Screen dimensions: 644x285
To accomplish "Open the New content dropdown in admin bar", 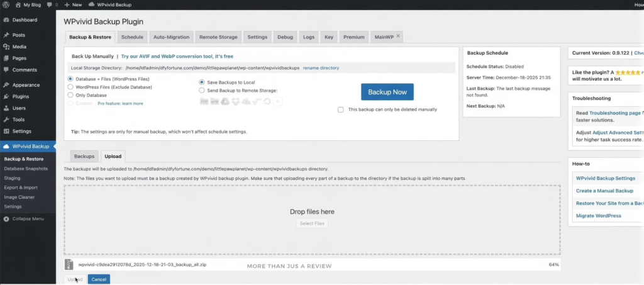I will pos(72,4).
